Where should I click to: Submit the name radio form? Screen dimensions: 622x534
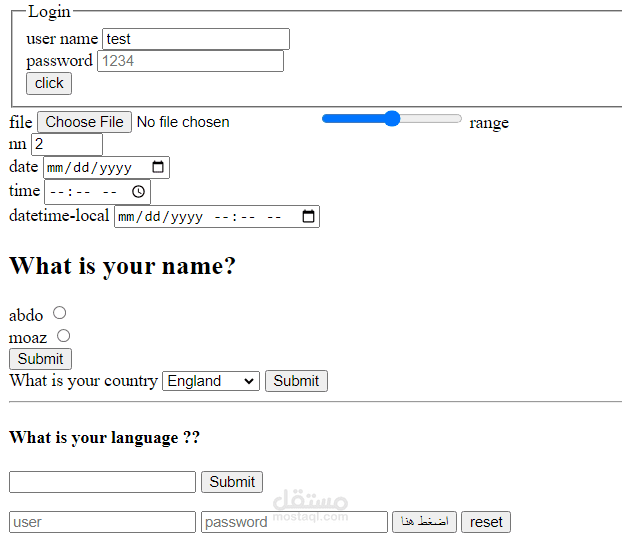40,359
